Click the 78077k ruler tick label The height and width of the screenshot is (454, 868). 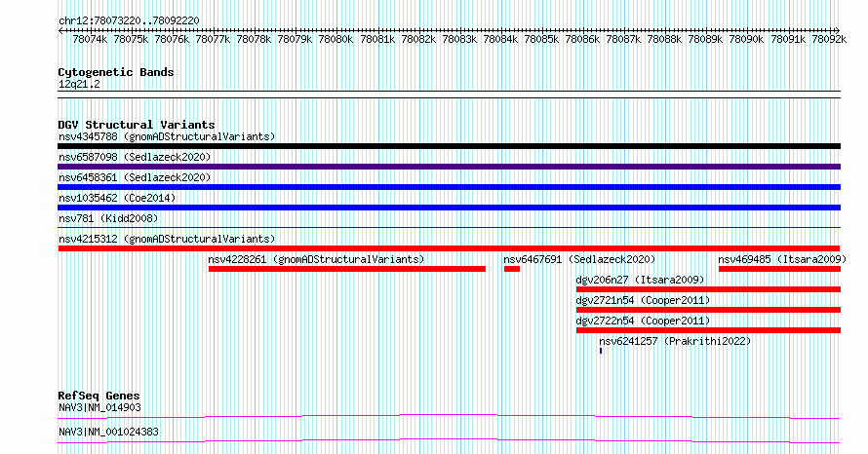tap(213, 39)
